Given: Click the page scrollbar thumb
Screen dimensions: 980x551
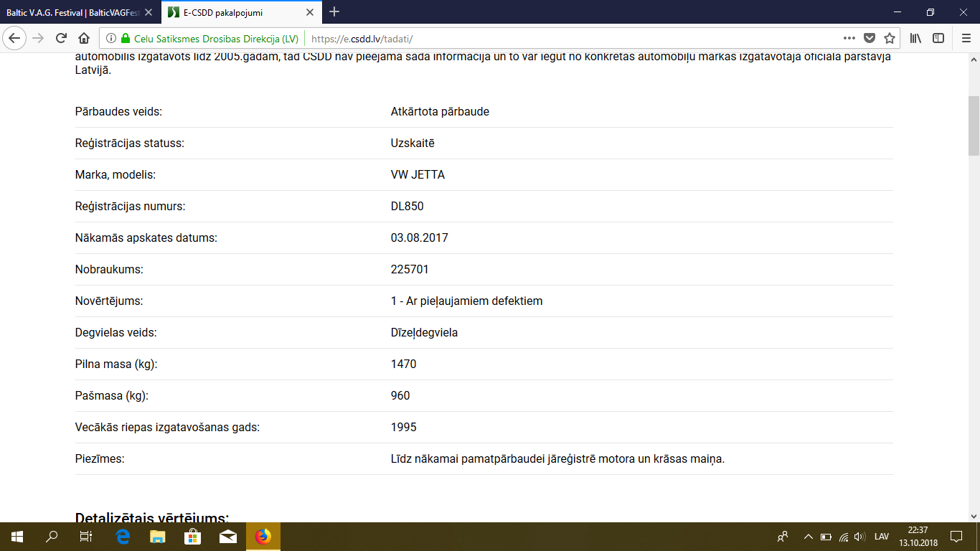Looking at the screenshot, I should [x=974, y=126].
